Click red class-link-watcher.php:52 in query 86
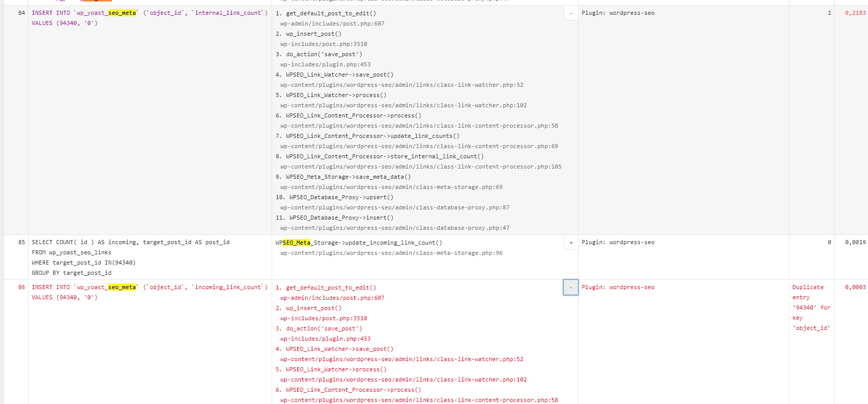This screenshot has width=868, height=404. click(x=402, y=360)
